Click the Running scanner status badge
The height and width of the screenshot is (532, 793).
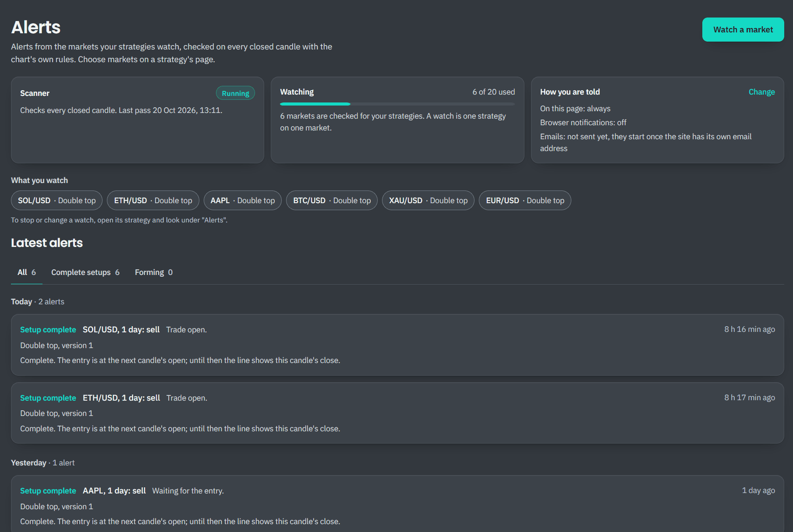click(x=235, y=93)
